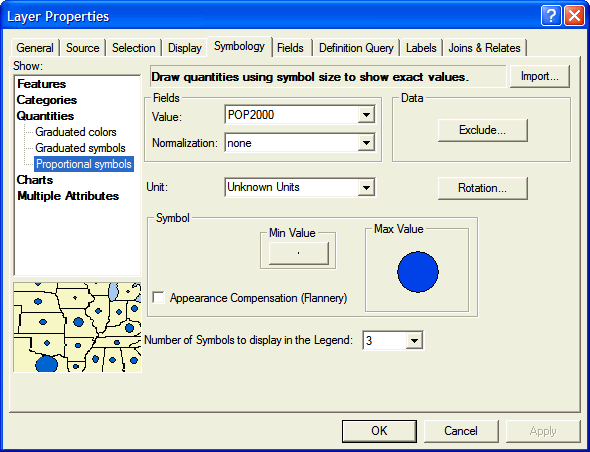The width and height of the screenshot is (590, 452).
Task: Switch to the General tab
Action: click(35, 48)
